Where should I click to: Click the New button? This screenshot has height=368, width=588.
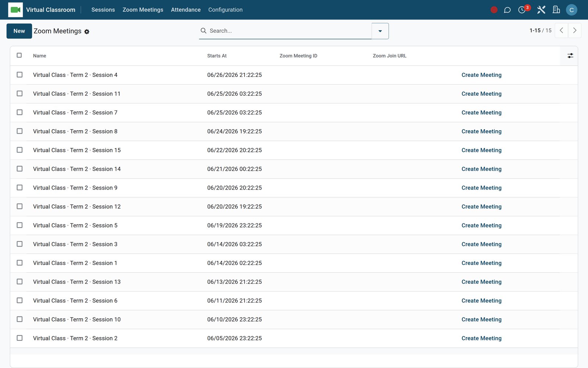point(19,31)
